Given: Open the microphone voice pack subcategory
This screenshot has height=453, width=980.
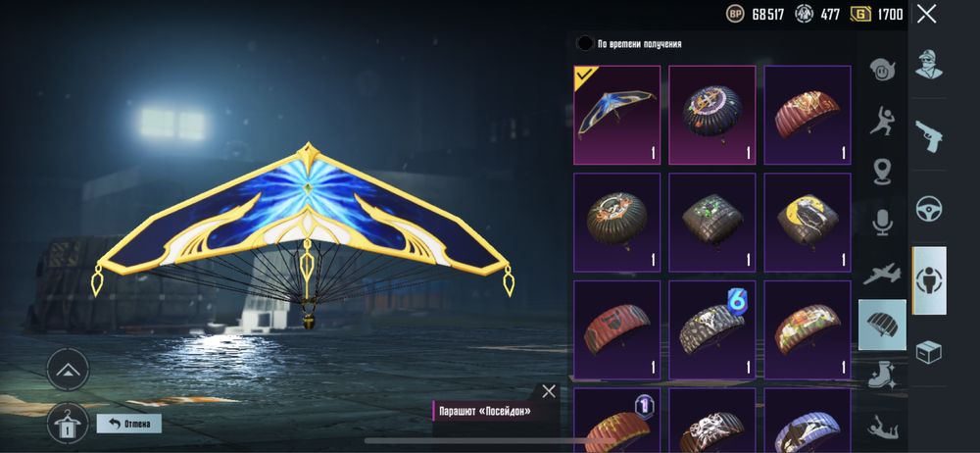Looking at the screenshot, I should click(x=882, y=223).
